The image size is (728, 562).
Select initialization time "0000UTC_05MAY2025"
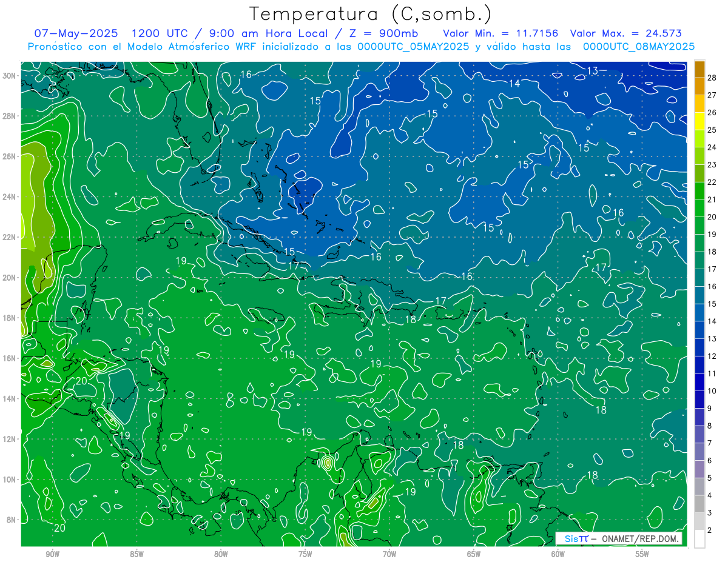pyautogui.click(x=413, y=47)
